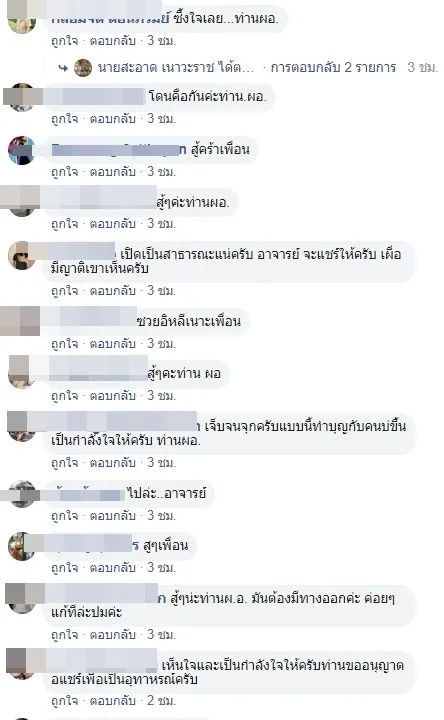
Task: Open timestamp 2 ชม. on last comment
Action: 161,701
